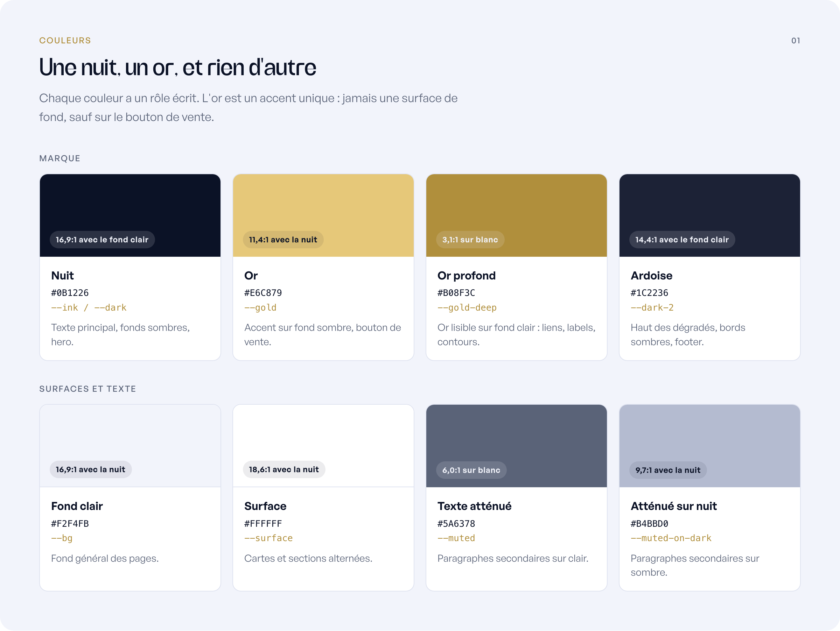Click the '--surface' variable name
The width and height of the screenshot is (840, 631).
(x=268, y=538)
